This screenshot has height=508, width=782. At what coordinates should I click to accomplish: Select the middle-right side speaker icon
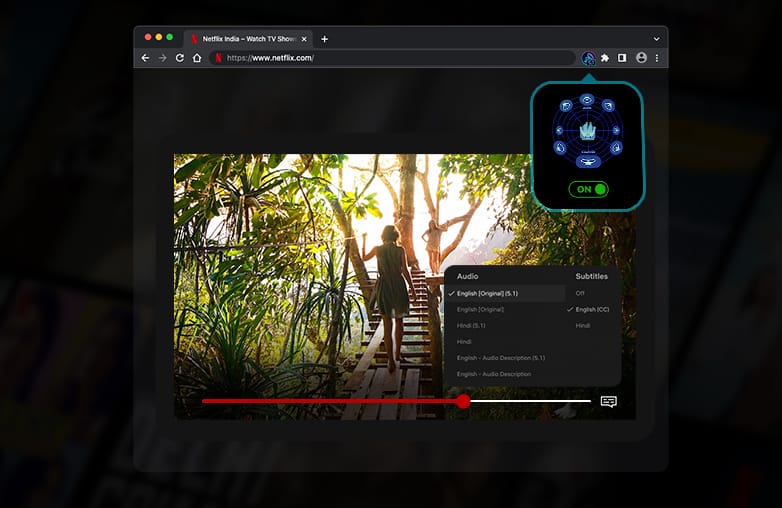pyautogui.click(x=616, y=131)
